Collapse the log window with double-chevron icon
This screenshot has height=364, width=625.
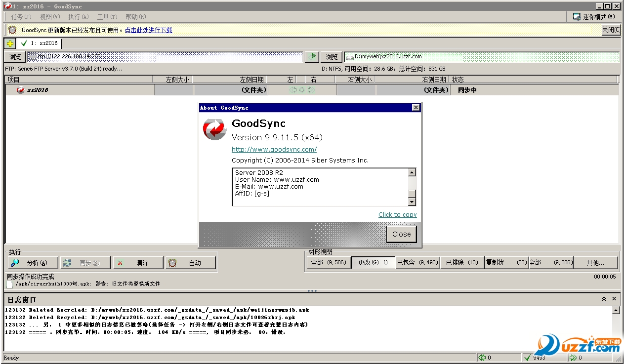coord(604,299)
